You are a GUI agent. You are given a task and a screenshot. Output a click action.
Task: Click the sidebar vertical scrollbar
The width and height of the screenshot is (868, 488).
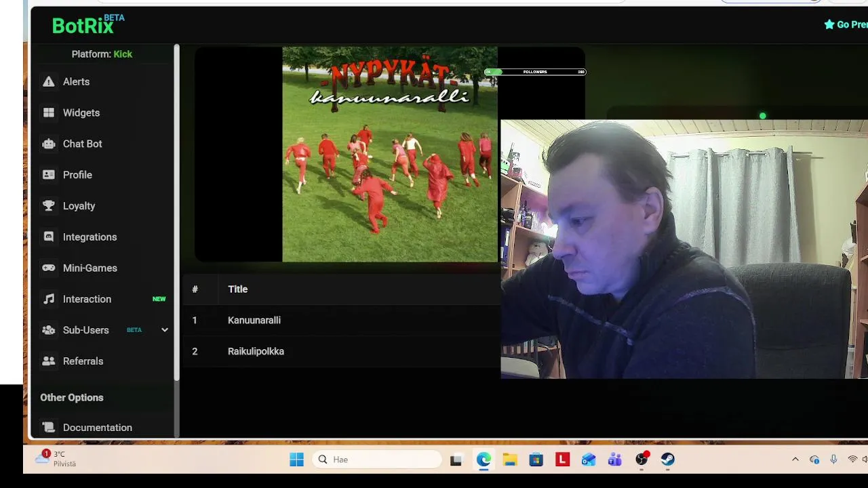pos(176,211)
